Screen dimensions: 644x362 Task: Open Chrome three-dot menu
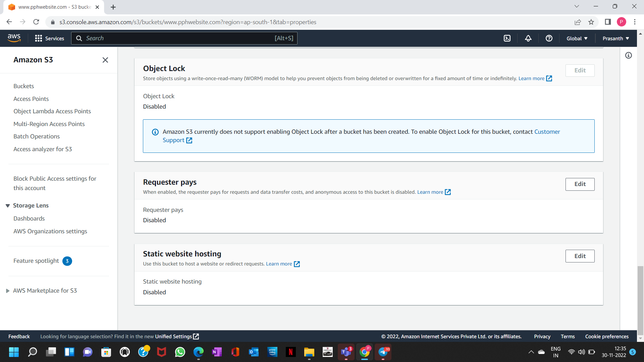635,22
